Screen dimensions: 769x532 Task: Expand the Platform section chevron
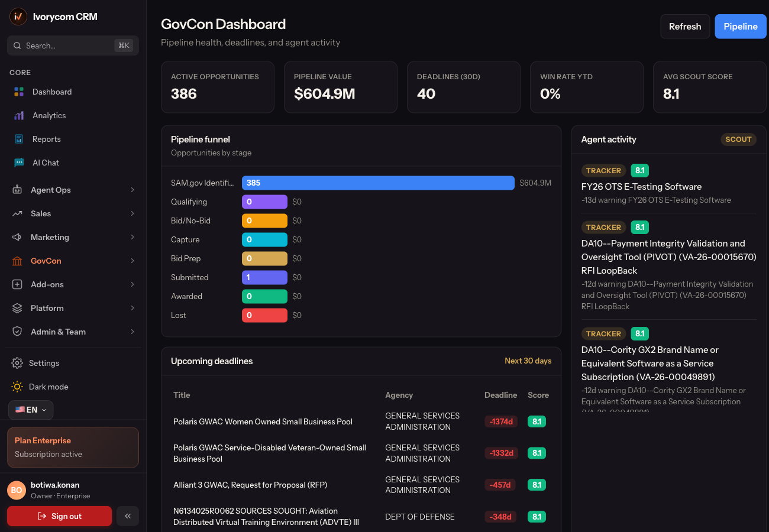[x=133, y=308]
